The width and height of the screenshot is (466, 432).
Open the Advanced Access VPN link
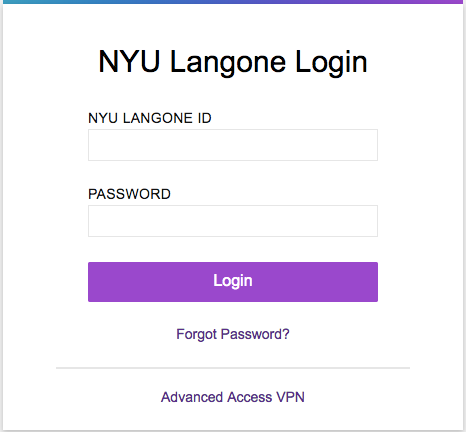[233, 397]
